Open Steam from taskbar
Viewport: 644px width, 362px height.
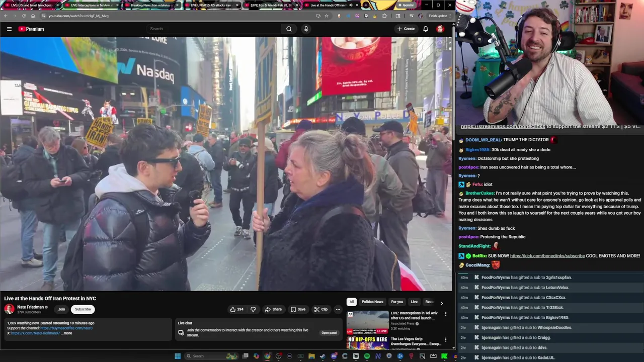click(x=323, y=356)
